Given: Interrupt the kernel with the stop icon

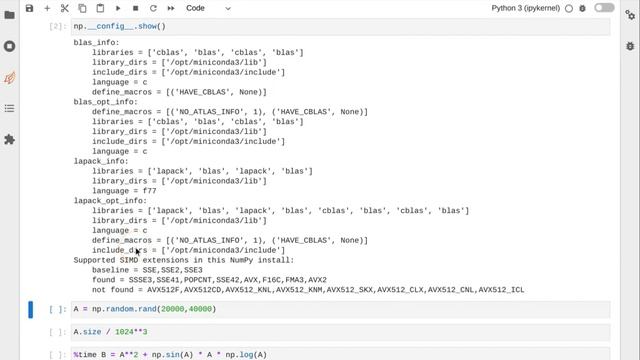Looking at the screenshot, I should 136,8.
